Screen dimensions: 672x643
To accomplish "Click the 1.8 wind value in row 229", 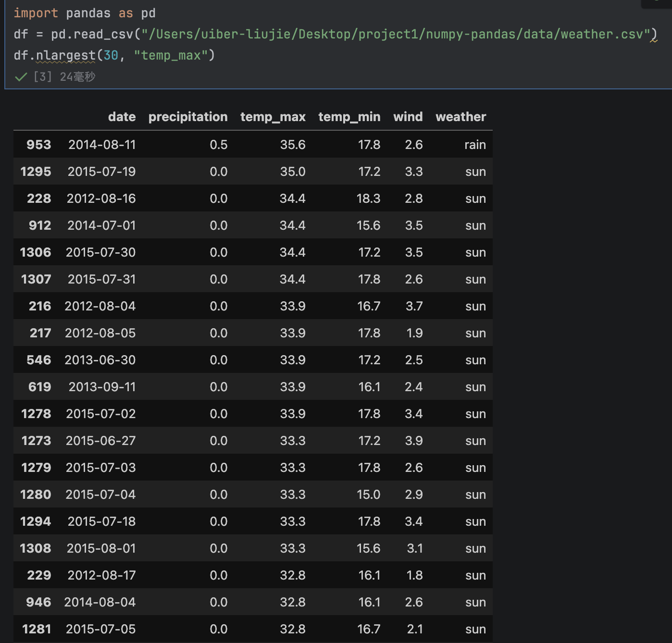I will [x=414, y=575].
